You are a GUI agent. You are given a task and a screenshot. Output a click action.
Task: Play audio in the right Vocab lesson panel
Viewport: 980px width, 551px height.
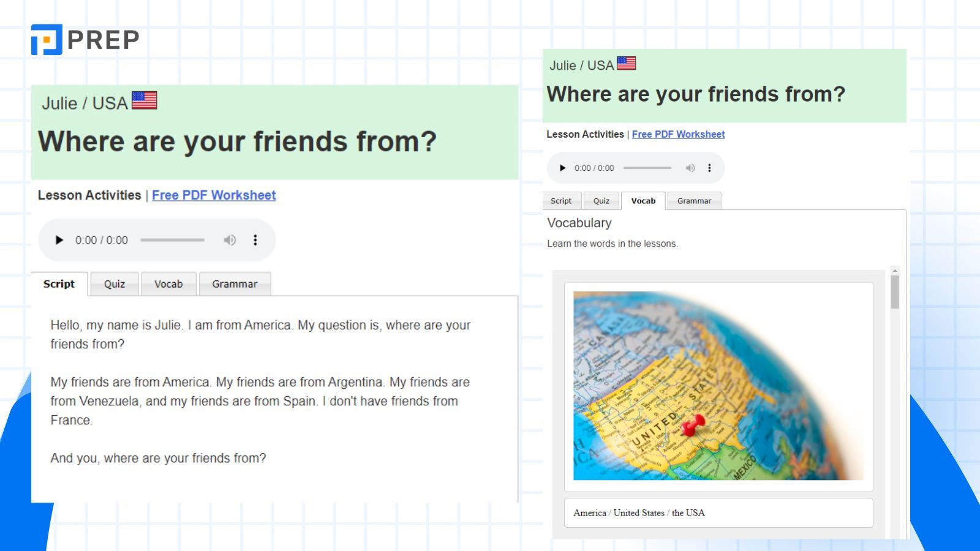coord(562,168)
